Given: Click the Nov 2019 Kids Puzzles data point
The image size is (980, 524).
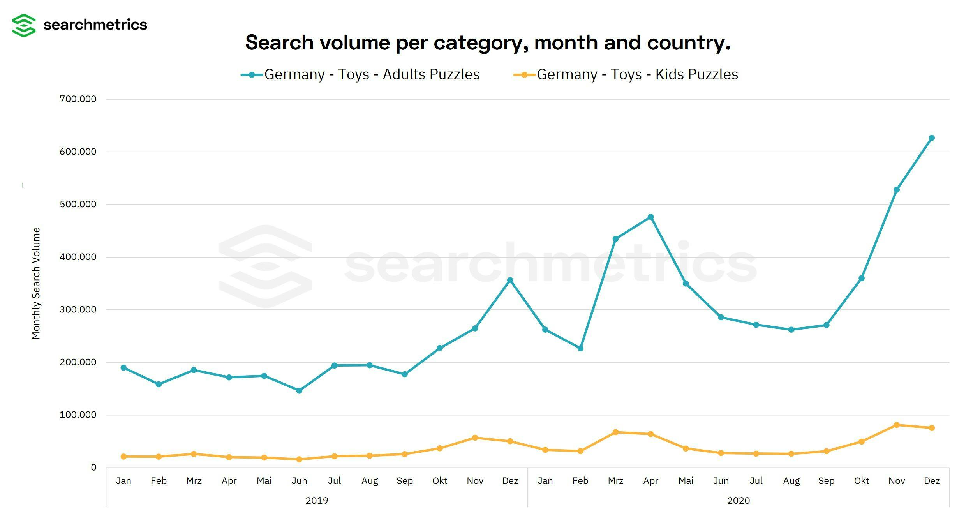Looking at the screenshot, I should click(475, 438).
